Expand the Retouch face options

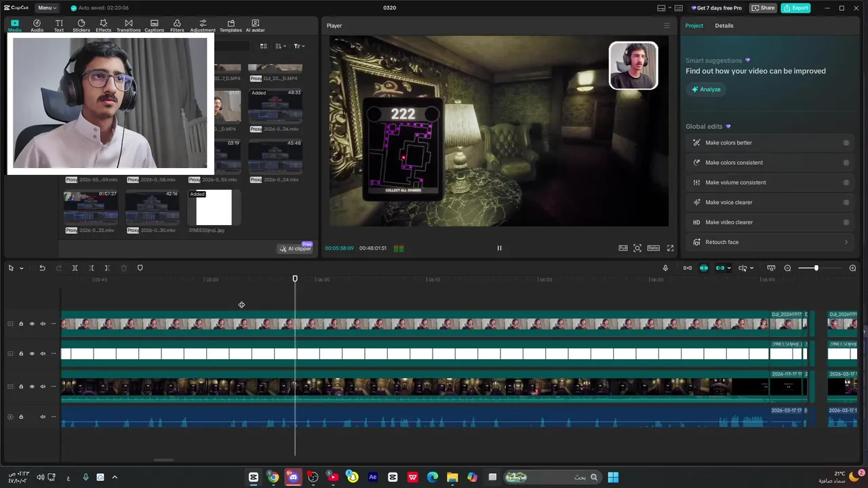coord(846,242)
